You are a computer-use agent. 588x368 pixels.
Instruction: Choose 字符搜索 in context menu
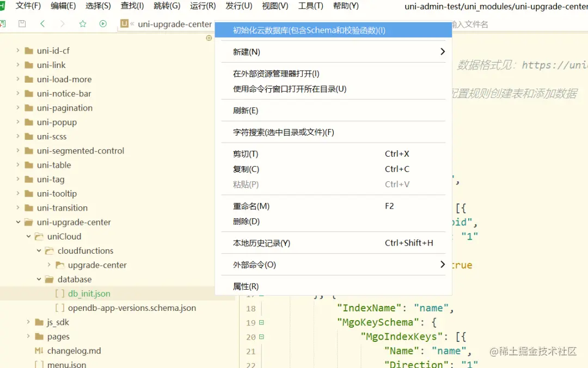pyautogui.click(x=333, y=132)
